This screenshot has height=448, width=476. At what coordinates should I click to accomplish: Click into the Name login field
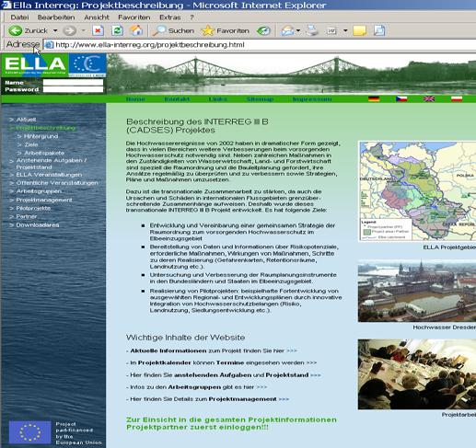73,82
